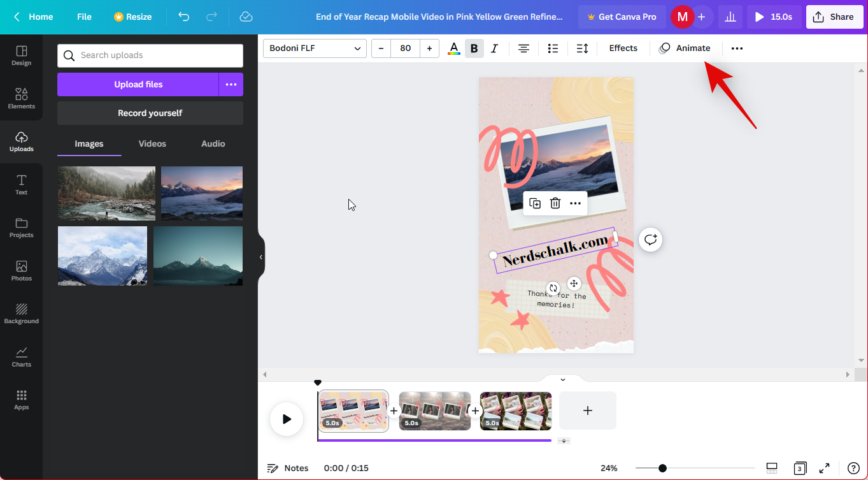Select the first timeline page thumbnail
Image resolution: width=868 pixels, height=480 pixels.
click(353, 411)
